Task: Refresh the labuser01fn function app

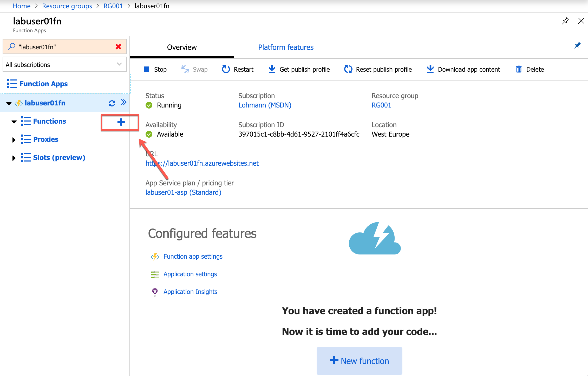Action: click(x=112, y=103)
